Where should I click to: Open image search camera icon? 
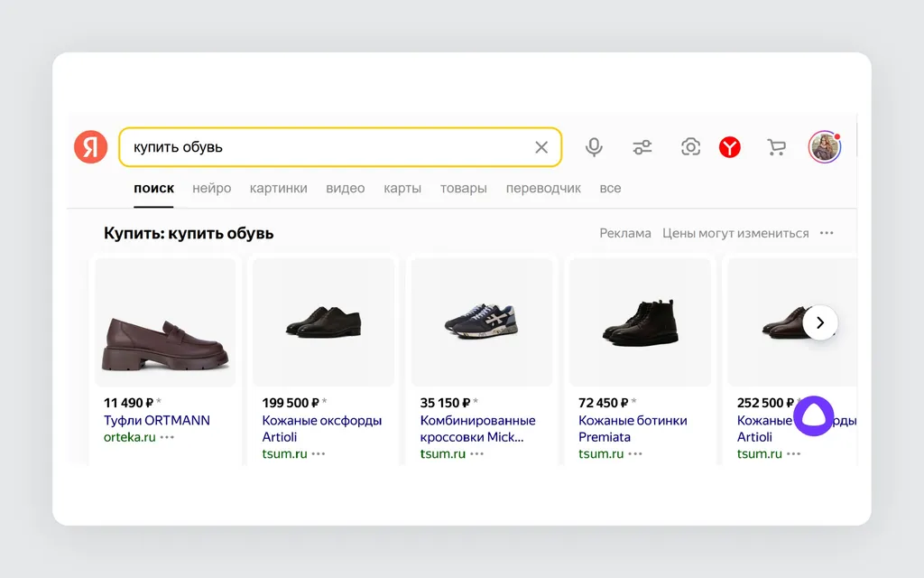pyautogui.click(x=690, y=147)
